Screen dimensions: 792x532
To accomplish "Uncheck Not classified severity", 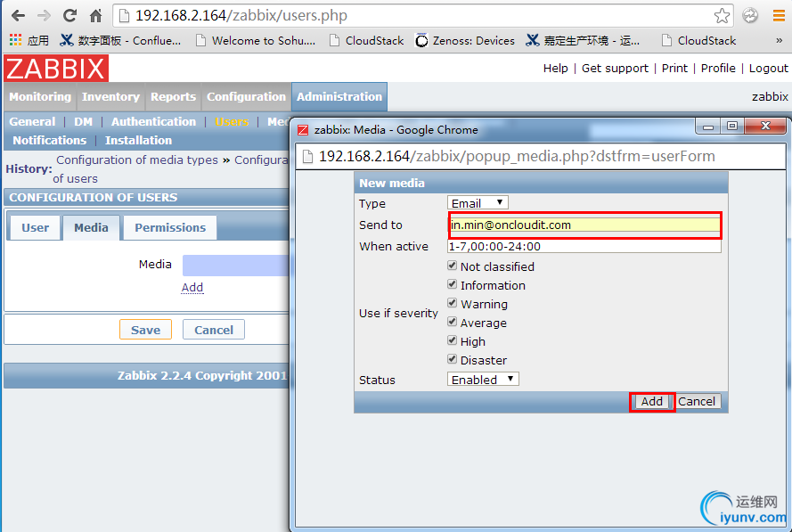I will [x=452, y=266].
